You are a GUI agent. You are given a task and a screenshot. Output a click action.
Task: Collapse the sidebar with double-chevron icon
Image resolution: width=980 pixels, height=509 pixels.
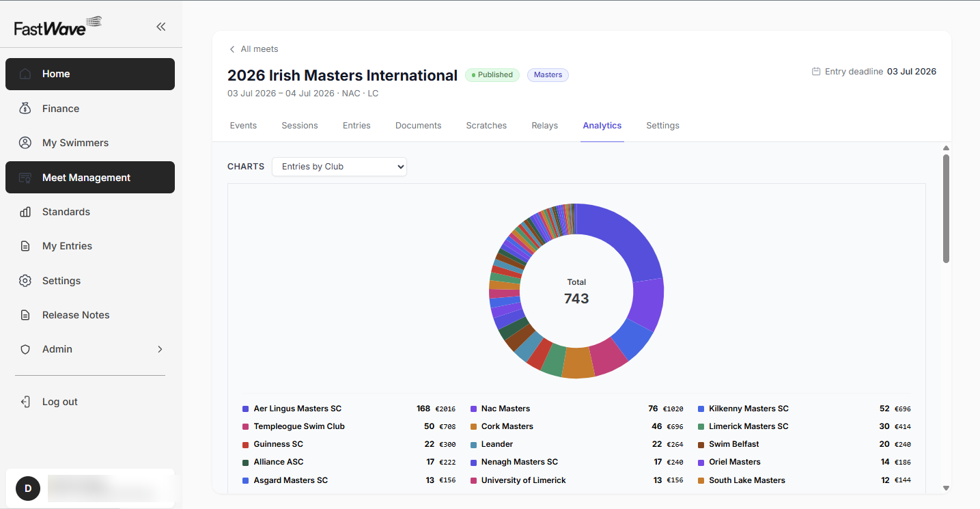tap(160, 27)
